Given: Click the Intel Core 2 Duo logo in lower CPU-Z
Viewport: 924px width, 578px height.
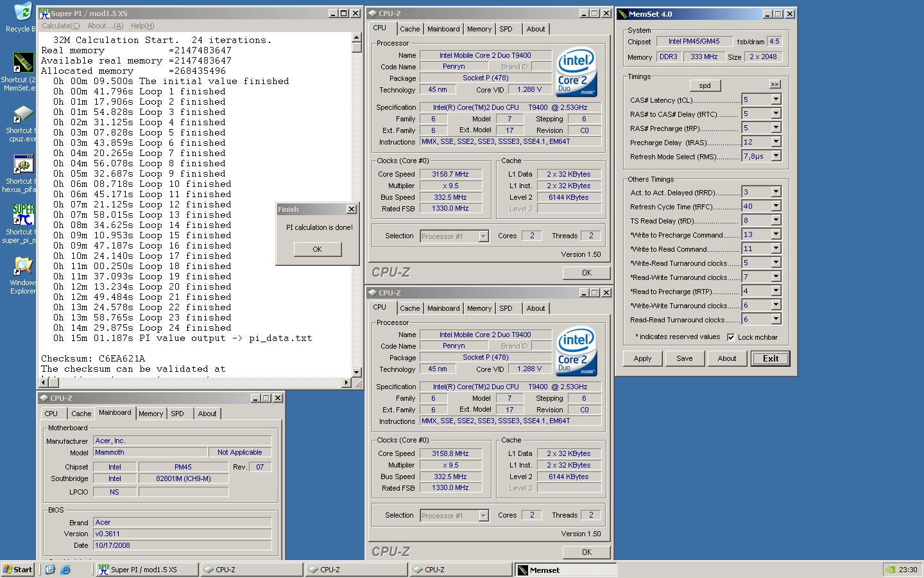Looking at the screenshot, I should tap(577, 351).
